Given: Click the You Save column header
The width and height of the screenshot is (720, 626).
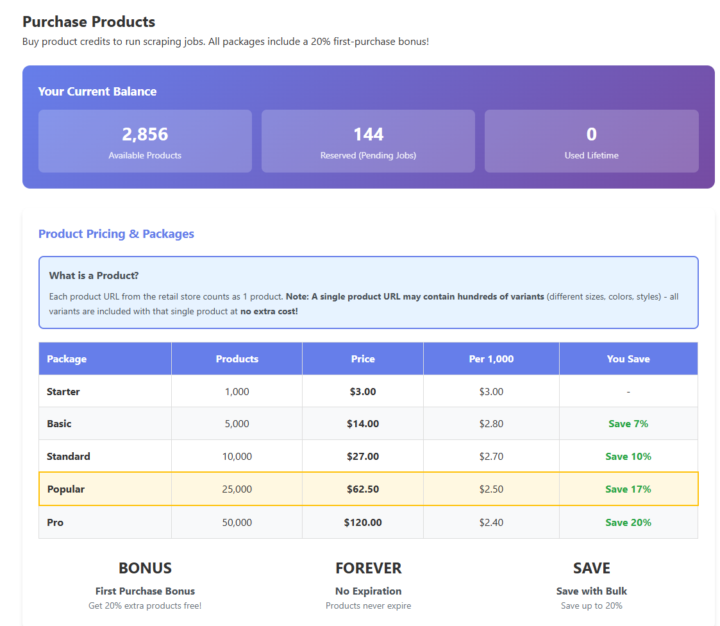Looking at the screenshot, I should click(x=628, y=359).
